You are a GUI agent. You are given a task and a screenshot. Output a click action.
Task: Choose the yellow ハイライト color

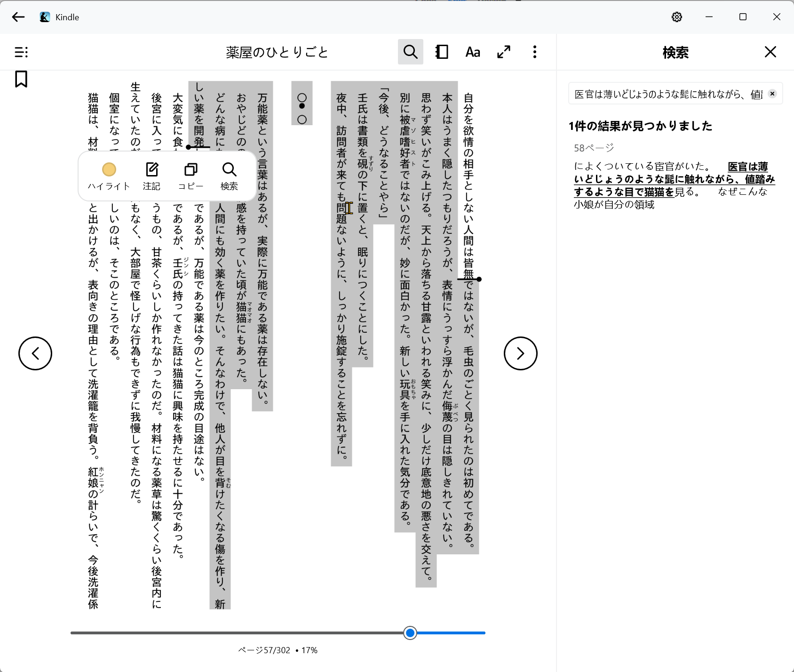109,176
